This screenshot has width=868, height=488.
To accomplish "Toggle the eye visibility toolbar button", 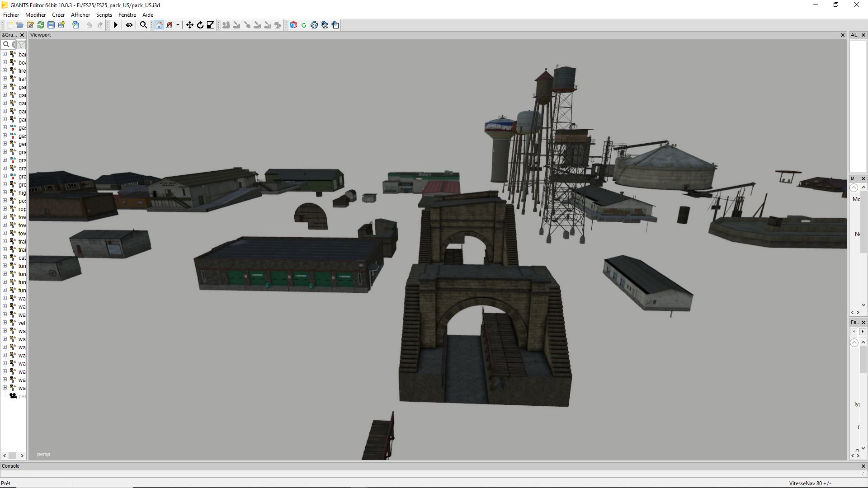I will pyautogui.click(x=129, y=25).
